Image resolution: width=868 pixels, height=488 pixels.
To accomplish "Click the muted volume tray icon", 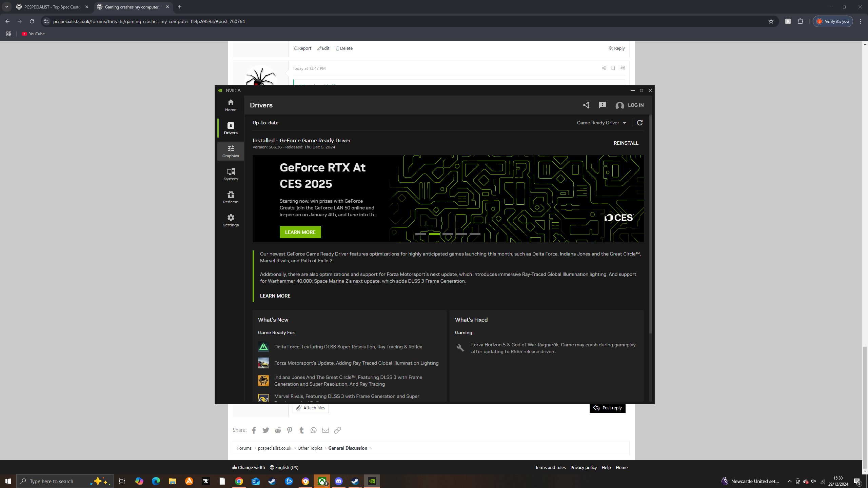I will 814,481.
